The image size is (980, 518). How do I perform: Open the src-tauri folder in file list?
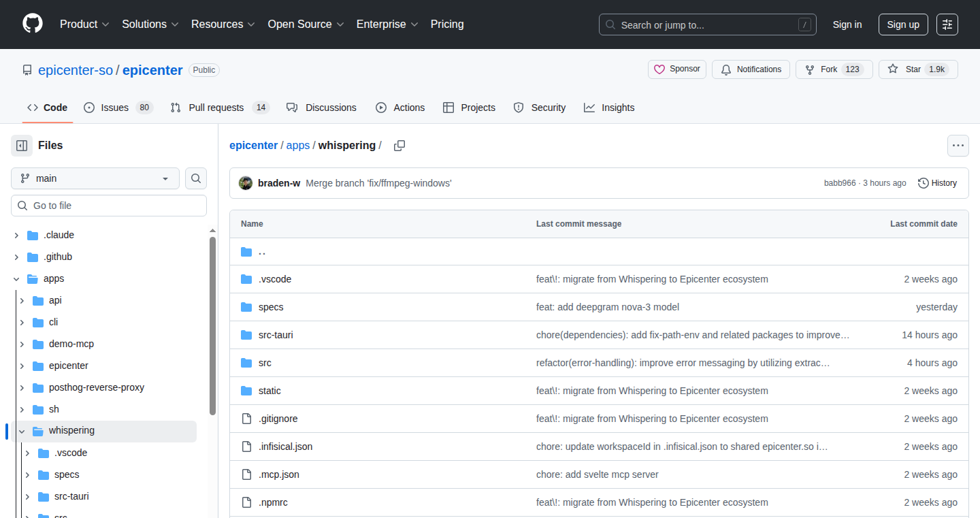[x=276, y=335]
